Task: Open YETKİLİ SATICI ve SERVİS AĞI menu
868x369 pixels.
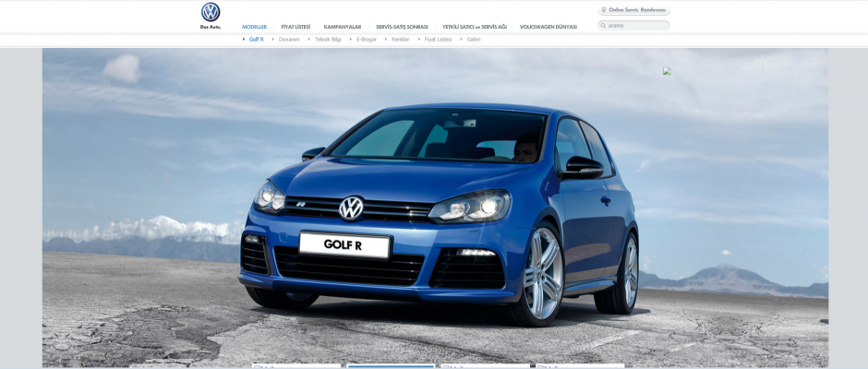Action: pos(475,27)
